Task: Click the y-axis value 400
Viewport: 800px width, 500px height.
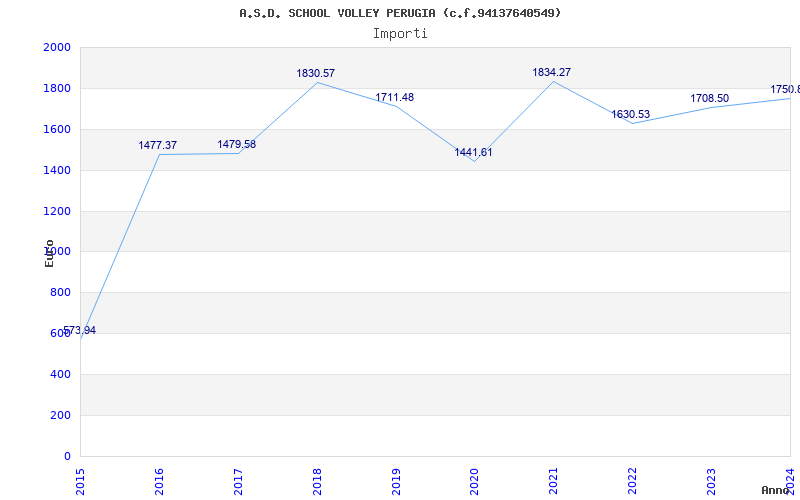Action: click(61, 374)
